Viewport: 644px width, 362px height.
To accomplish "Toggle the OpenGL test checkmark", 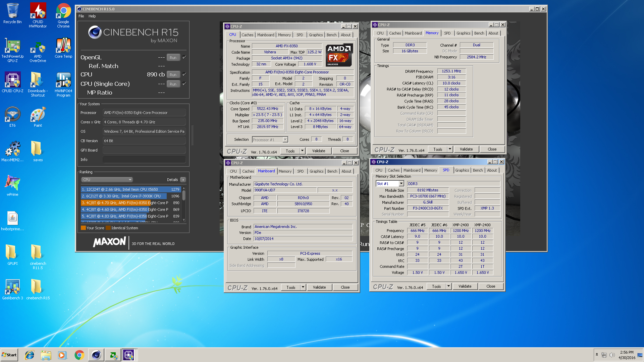I will [184, 57].
